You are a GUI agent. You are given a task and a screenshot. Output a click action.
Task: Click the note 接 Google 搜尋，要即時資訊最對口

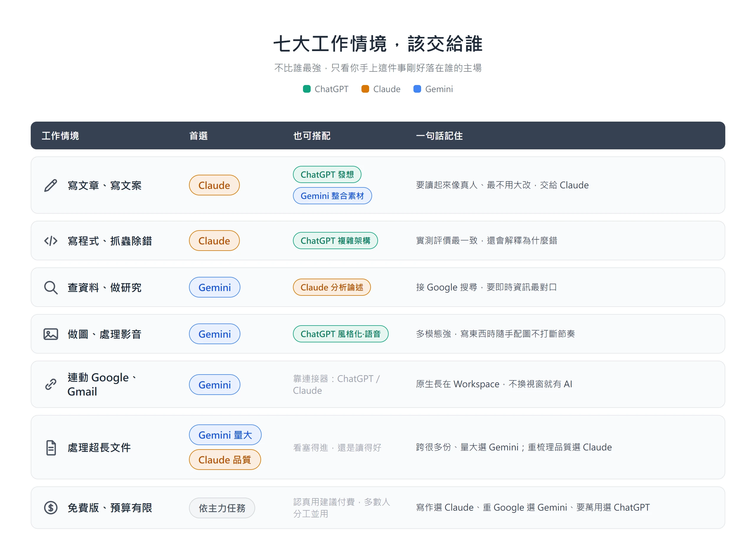pos(487,287)
